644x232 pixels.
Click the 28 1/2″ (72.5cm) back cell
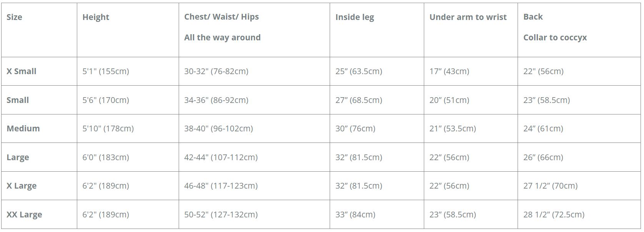(x=554, y=215)
